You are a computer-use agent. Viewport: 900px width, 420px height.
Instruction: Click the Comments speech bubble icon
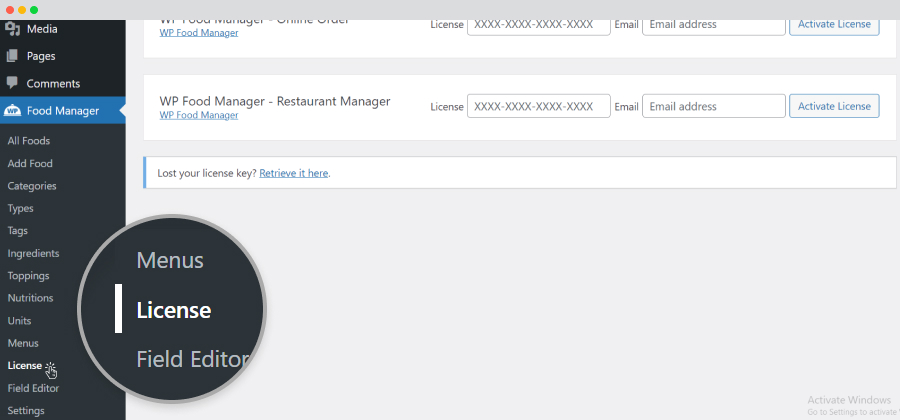[x=12, y=83]
